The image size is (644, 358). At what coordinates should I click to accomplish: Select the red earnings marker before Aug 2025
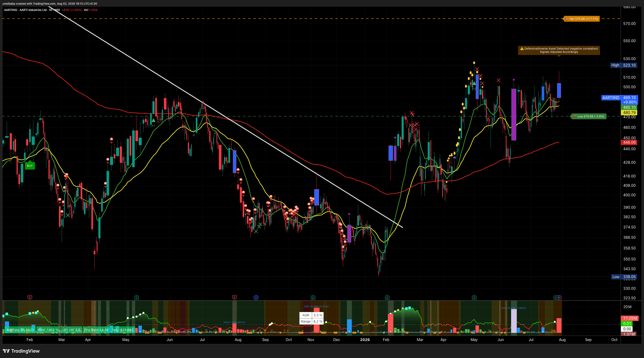(x=234, y=297)
